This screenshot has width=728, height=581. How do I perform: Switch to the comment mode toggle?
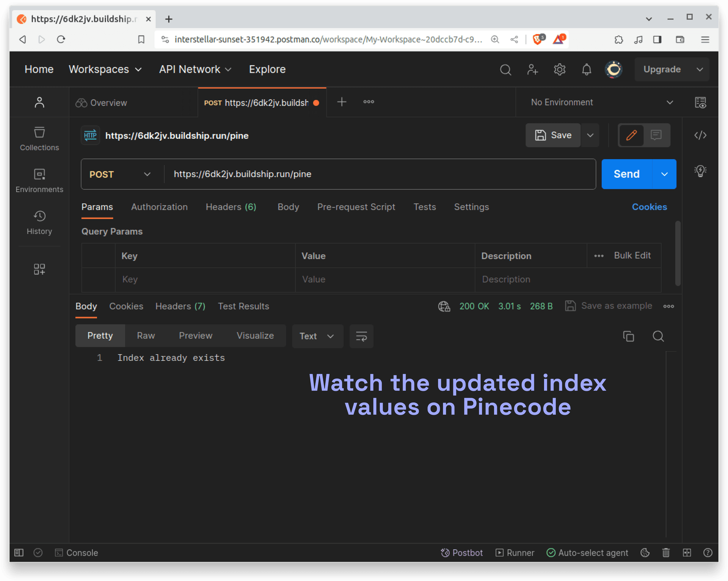click(x=656, y=135)
